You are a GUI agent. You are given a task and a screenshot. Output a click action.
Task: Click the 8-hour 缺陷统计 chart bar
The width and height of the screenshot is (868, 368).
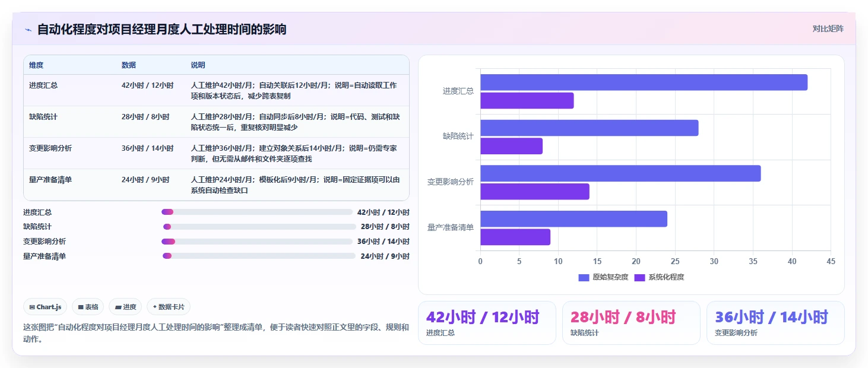click(511, 146)
